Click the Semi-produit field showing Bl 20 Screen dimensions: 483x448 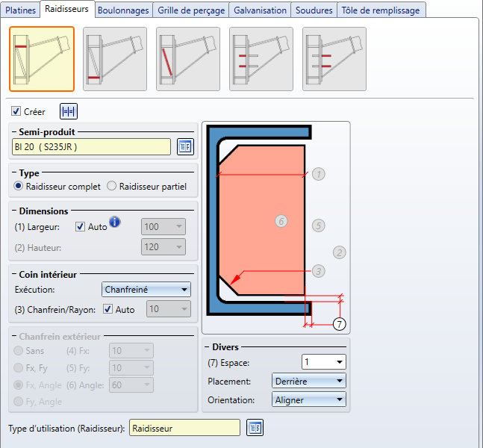[x=91, y=146]
